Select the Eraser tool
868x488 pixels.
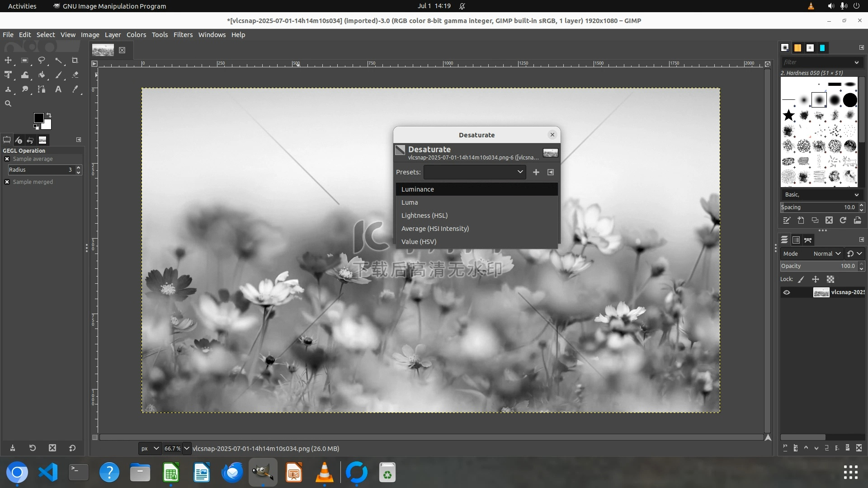click(75, 75)
